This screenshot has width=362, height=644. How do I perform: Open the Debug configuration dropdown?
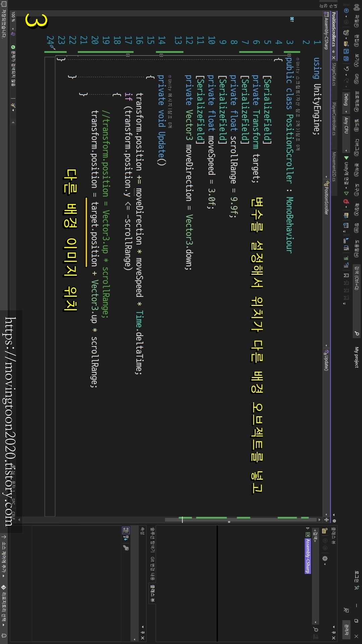[x=346, y=103]
